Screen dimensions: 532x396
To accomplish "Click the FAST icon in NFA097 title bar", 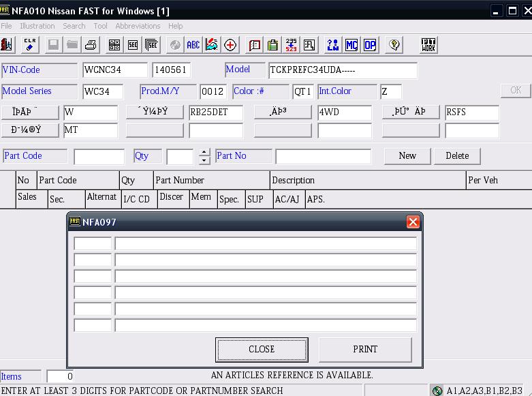I will (75, 222).
